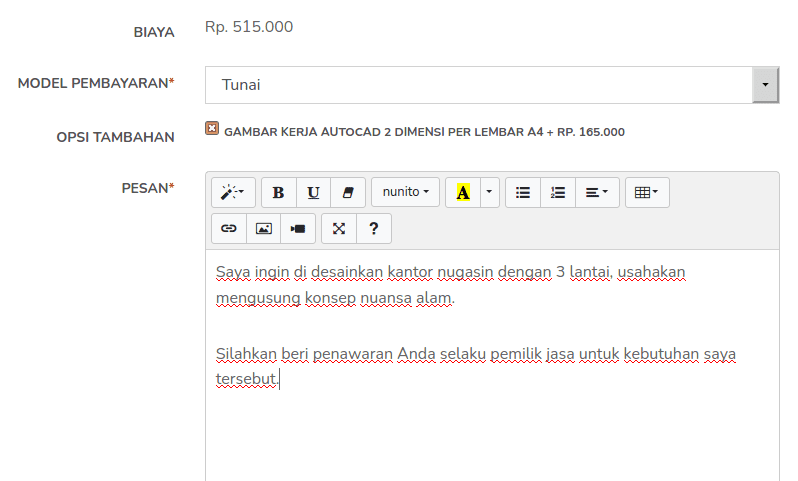Screen dimensions: 798x481
Task: Toggle full screen editor mode
Action: tap(339, 229)
